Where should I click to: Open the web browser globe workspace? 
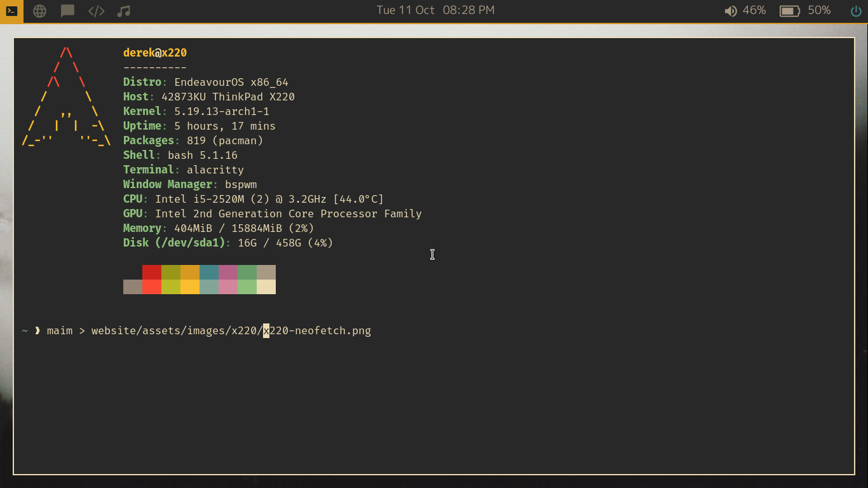click(39, 11)
